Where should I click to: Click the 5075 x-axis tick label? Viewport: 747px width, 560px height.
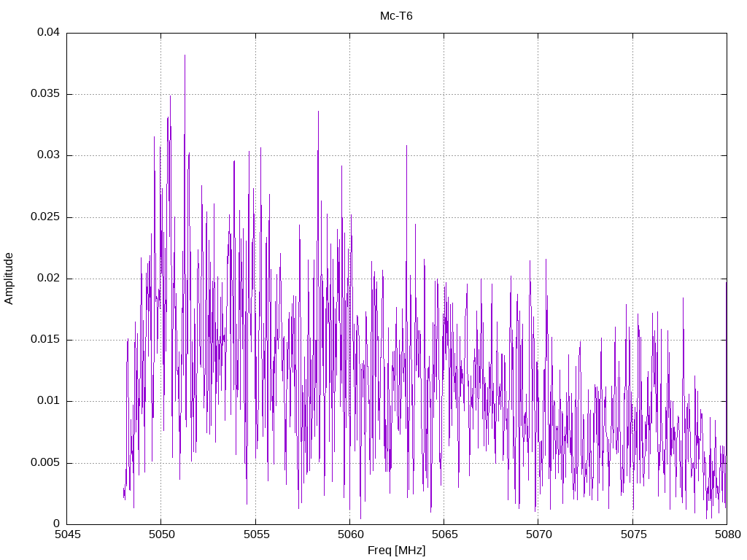tap(634, 534)
